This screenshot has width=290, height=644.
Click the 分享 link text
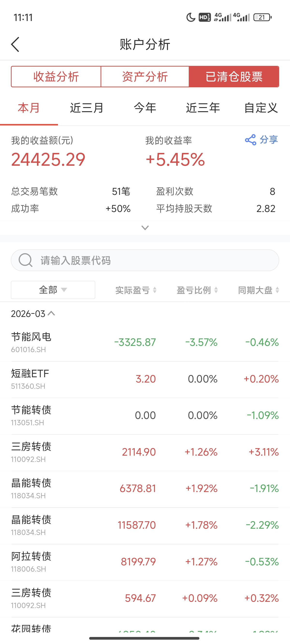pyautogui.click(x=269, y=140)
